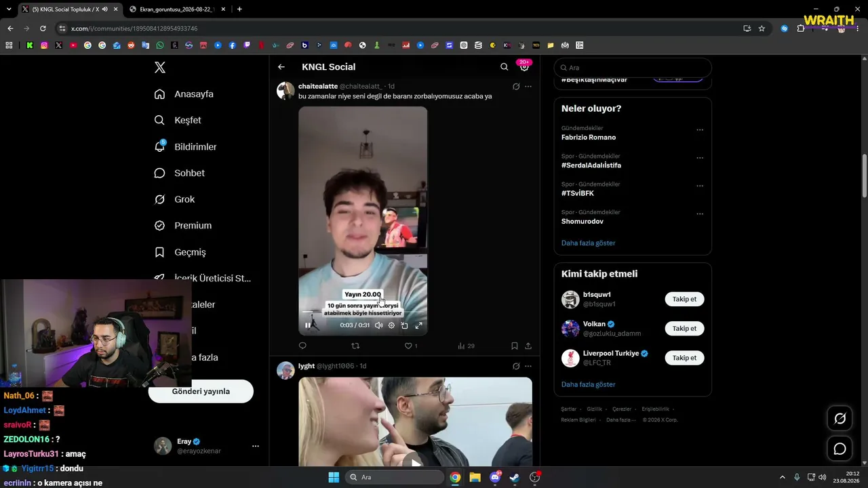Viewport: 868px width, 488px height.
Task: Switch to the Ekran_goruntusu tab
Action: (x=178, y=9)
